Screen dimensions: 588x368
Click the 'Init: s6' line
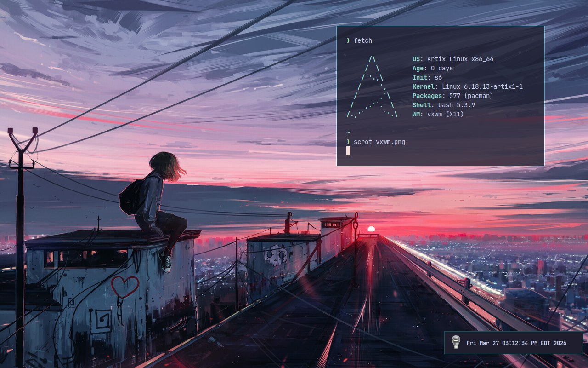[x=427, y=78]
